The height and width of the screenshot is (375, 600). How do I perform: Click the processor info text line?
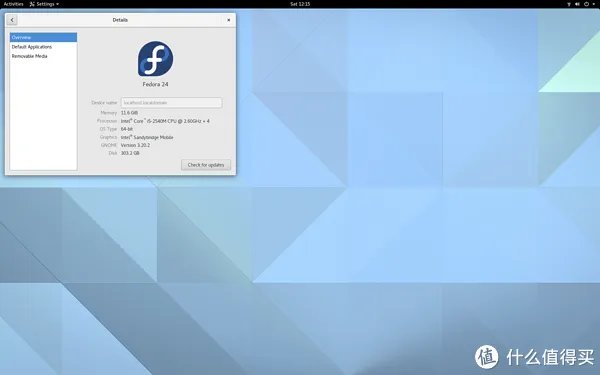tap(165, 121)
